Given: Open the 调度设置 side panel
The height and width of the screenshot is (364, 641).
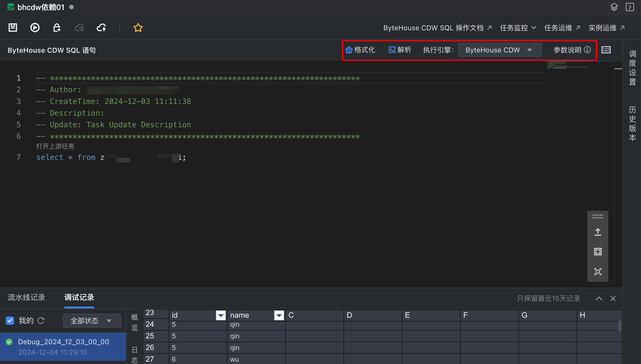Looking at the screenshot, I should click(632, 68).
